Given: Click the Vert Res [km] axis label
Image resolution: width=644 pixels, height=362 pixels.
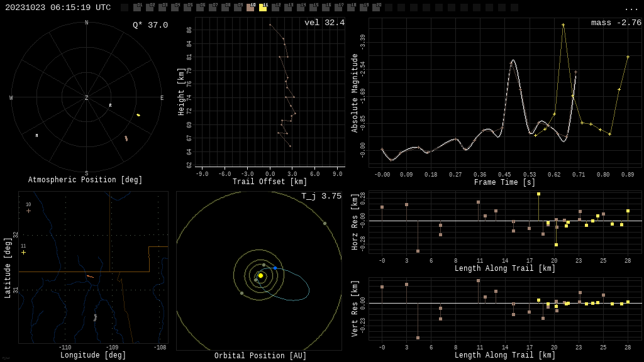Looking at the screenshot, I should (x=355, y=309).
